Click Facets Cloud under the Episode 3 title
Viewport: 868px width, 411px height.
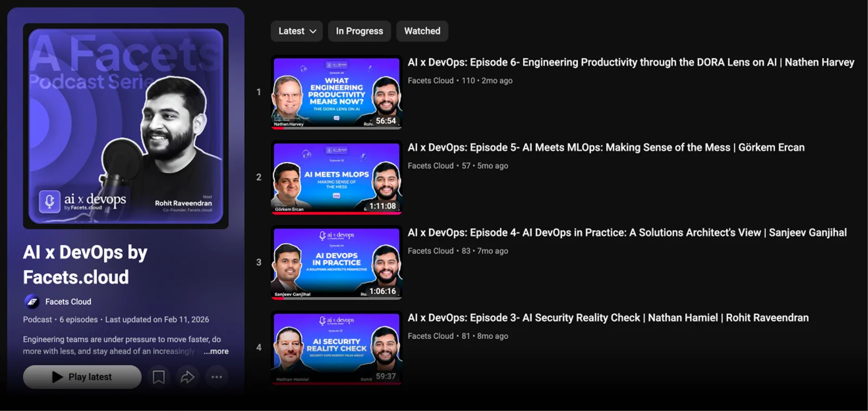pyautogui.click(x=431, y=336)
